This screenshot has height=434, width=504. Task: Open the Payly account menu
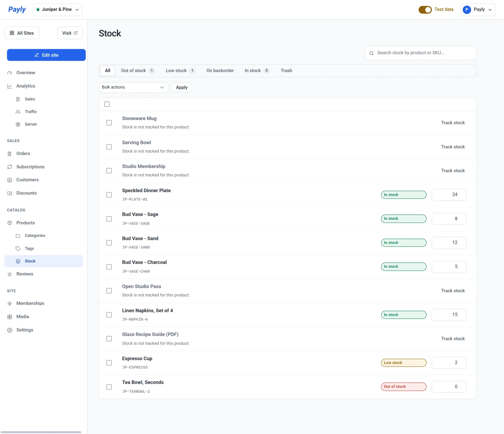(478, 10)
